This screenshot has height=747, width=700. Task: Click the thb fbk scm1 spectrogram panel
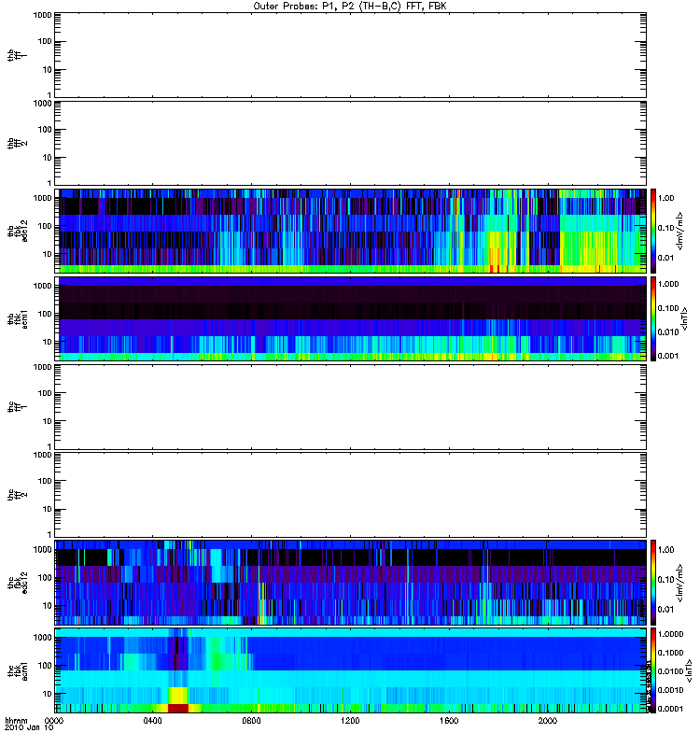click(351, 318)
